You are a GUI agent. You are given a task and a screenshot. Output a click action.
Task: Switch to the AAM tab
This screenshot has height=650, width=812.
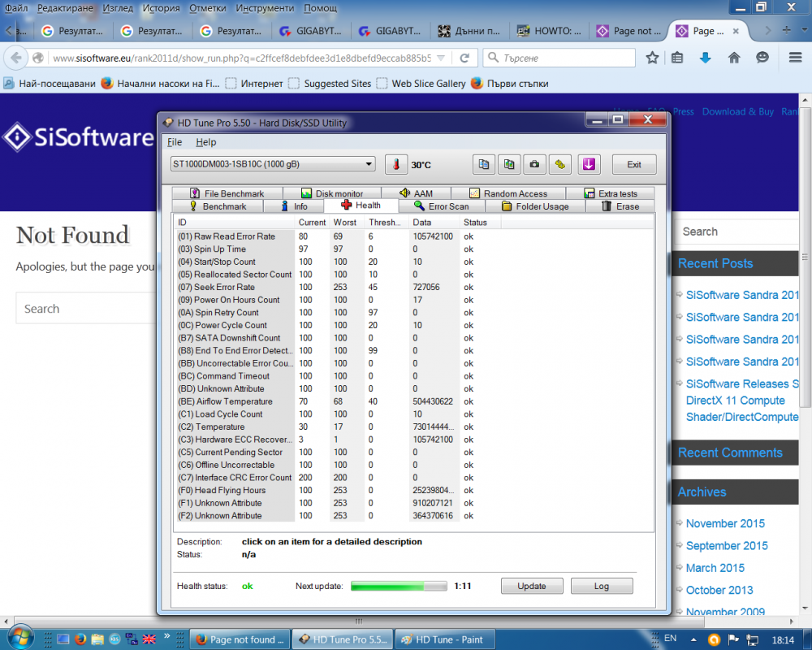point(416,193)
